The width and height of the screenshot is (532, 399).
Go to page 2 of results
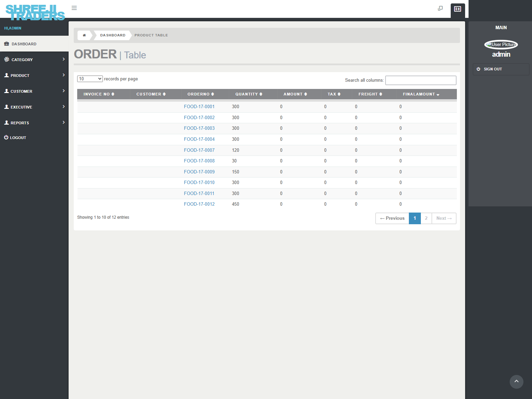426,218
